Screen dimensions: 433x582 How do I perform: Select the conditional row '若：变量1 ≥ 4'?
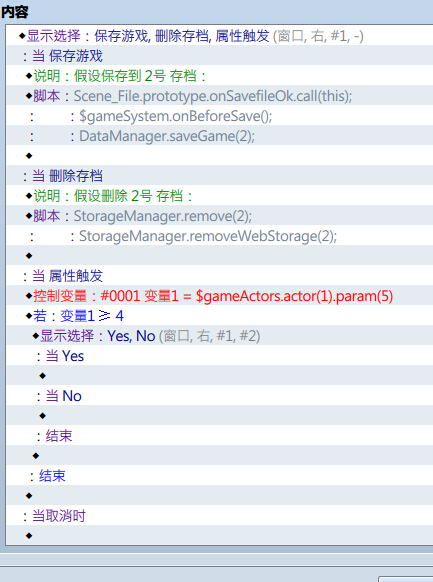click(x=220, y=316)
